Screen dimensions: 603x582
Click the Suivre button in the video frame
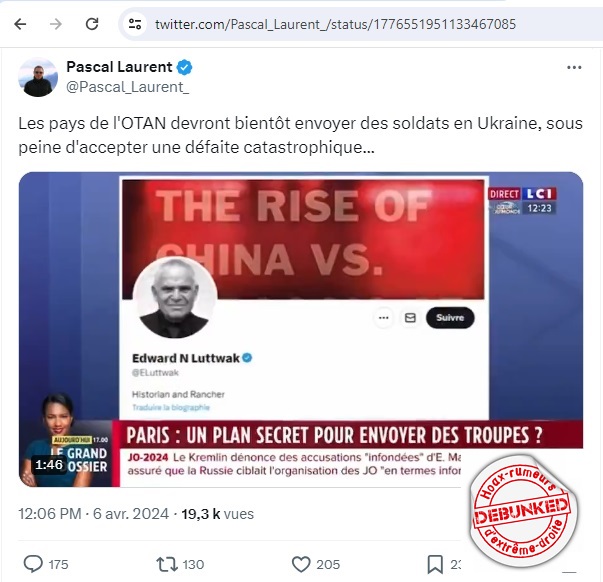[450, 318]
